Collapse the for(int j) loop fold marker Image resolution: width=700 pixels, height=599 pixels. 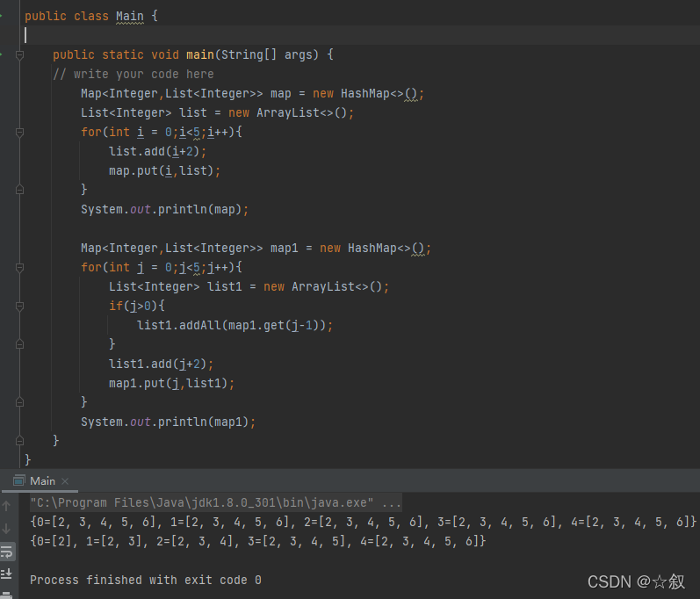pos(19,267)
